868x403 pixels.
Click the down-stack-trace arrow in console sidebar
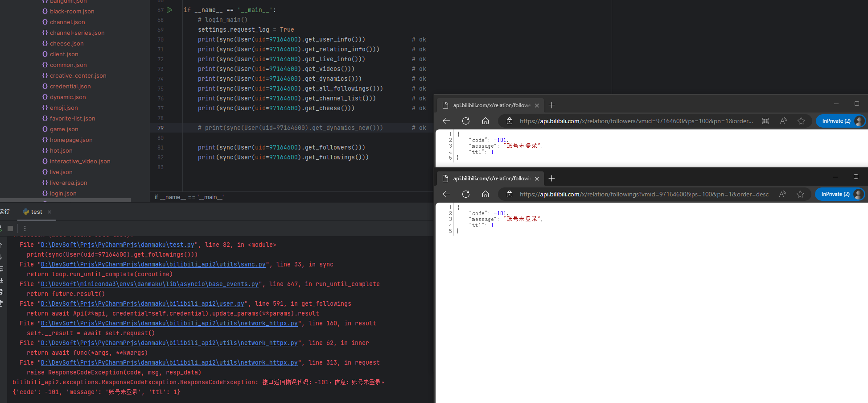[1, 257]
